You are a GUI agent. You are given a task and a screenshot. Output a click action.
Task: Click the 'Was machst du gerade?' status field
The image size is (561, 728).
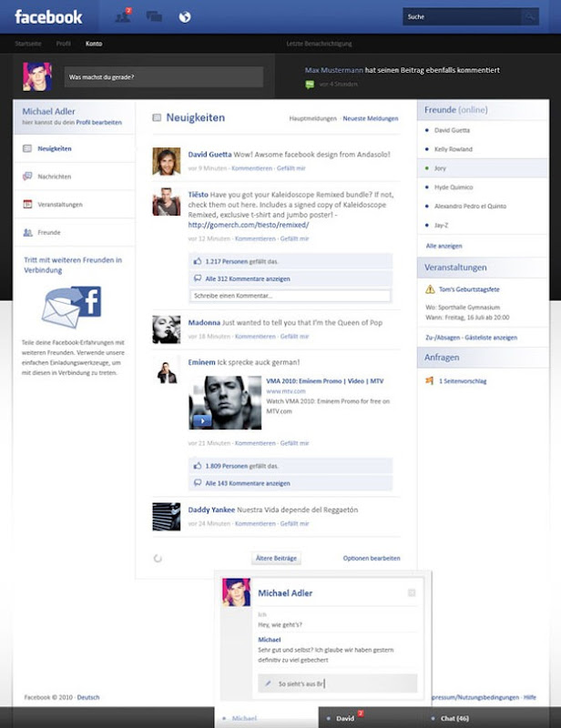click(164, 77)
